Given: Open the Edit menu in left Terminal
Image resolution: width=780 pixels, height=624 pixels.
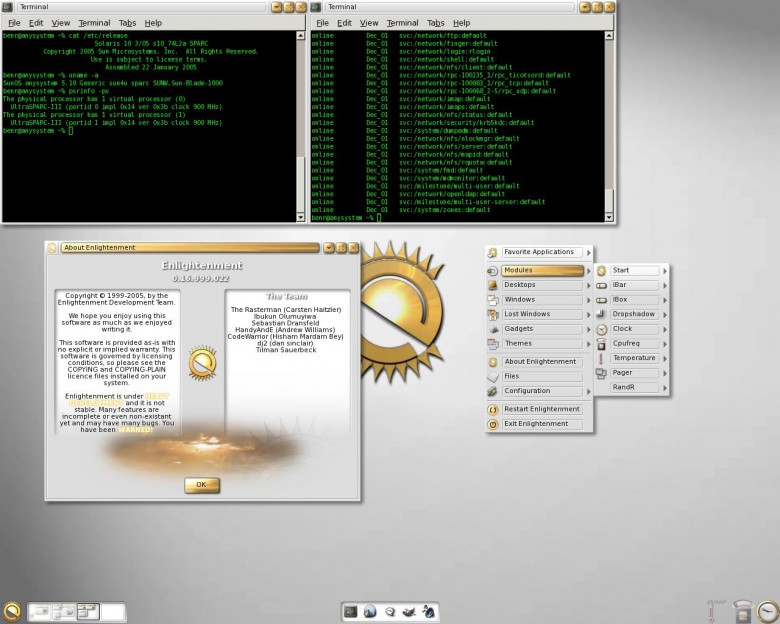Looking at the screenshot, I should coord(36,23).
